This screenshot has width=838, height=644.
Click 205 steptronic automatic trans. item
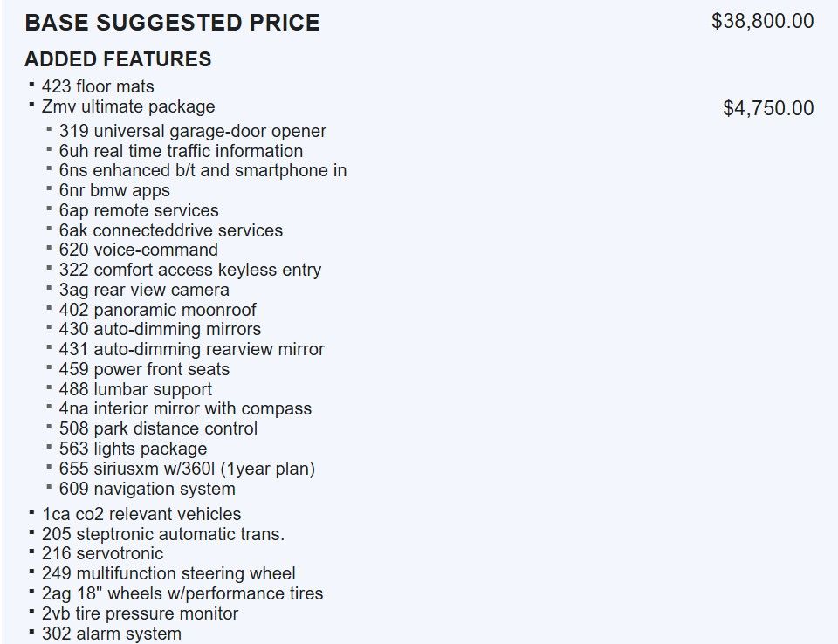click(x=162, y=534)
